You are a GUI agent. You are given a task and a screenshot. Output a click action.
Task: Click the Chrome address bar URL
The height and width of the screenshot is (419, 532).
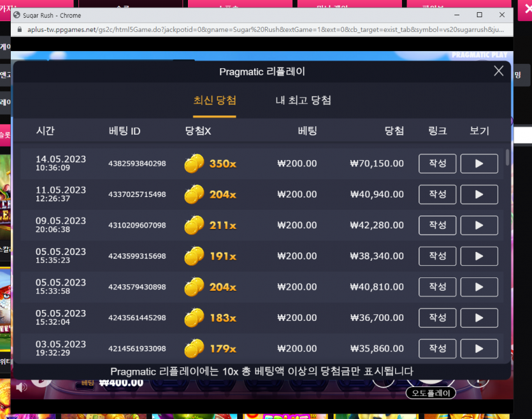point(265,29)
